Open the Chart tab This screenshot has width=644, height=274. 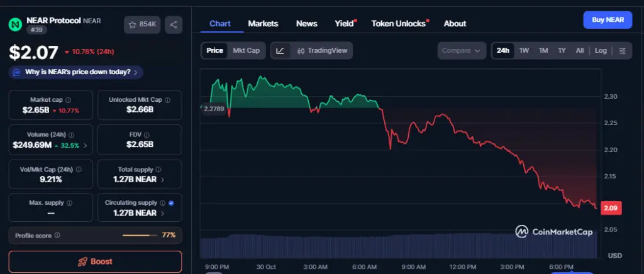220,24
